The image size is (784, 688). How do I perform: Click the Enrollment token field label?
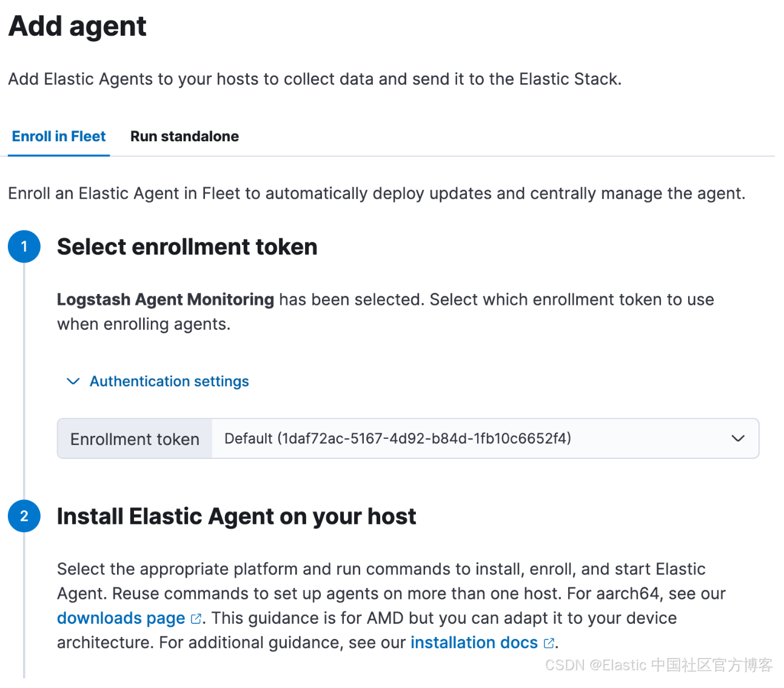click(x=135, y=439)
